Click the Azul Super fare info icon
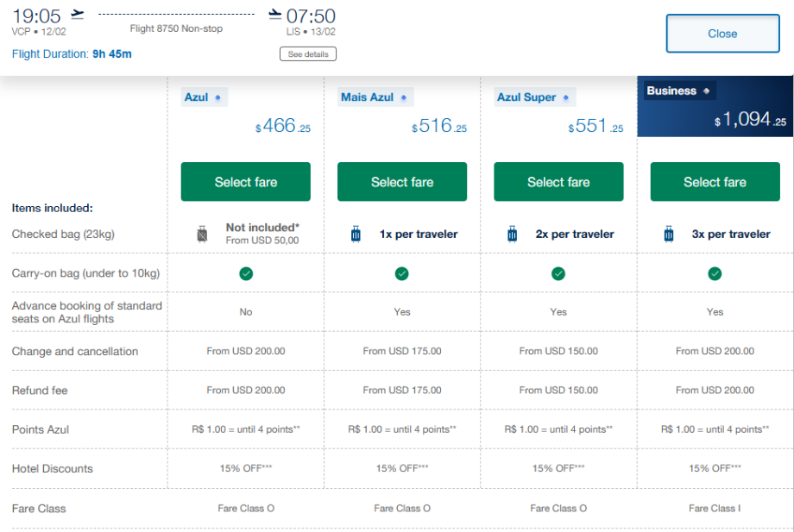The image size is (794, 532). 566,97
